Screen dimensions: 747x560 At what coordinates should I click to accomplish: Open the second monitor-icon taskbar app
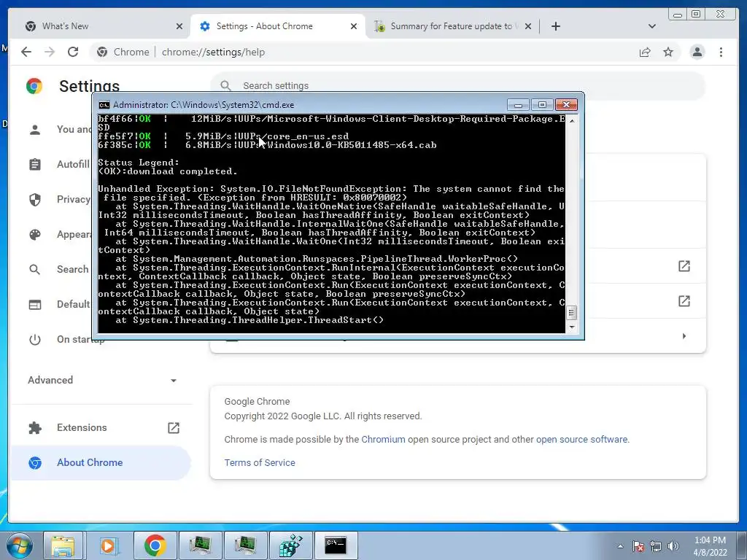tap(245, 545)
